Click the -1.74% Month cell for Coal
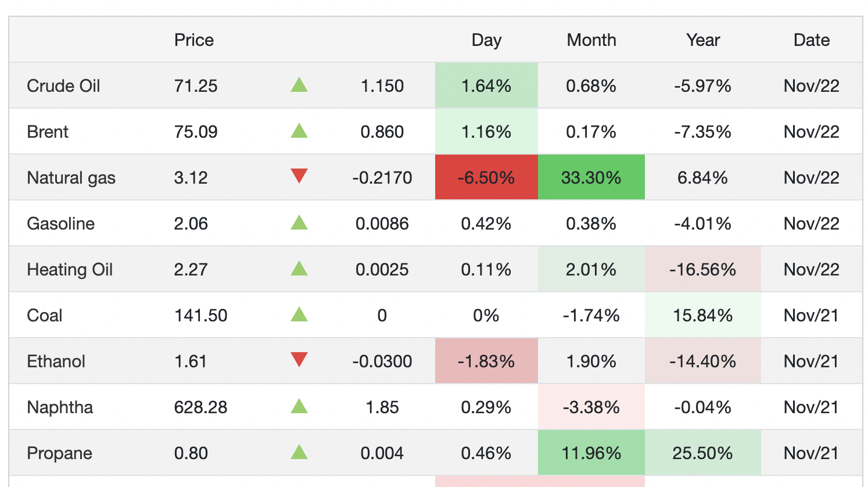This screenshot has height=487, width=868. click(x=591, y=315)
